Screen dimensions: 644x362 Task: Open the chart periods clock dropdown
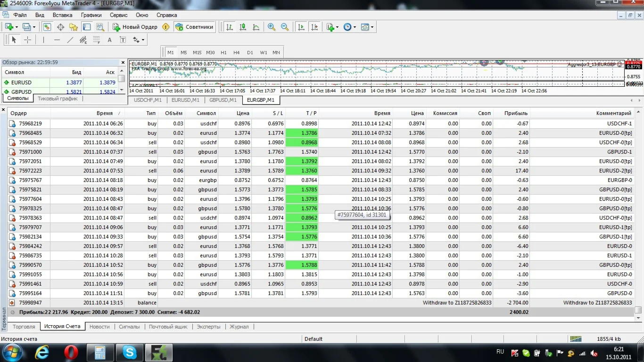click(355, 27)
